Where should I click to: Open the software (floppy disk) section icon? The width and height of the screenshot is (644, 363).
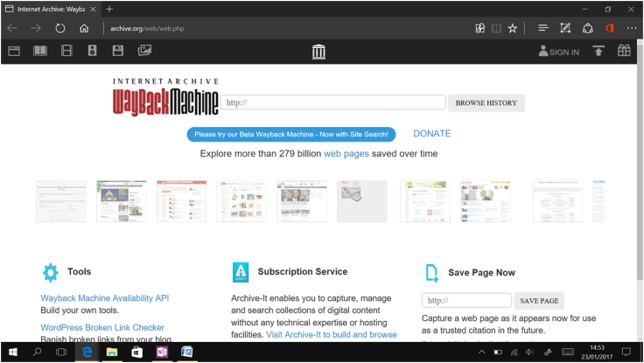[118, 52]
